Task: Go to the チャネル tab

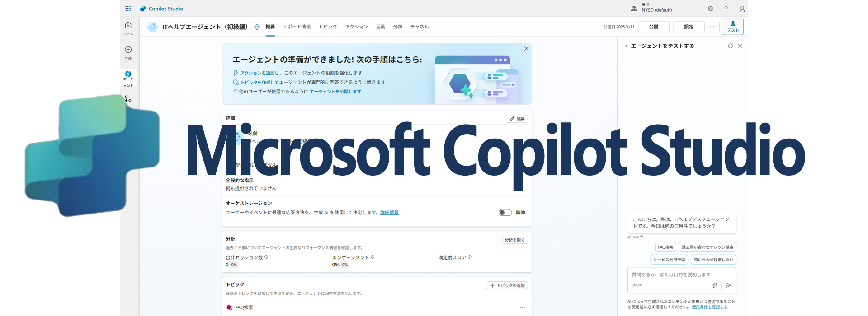Action: [420, 27]
